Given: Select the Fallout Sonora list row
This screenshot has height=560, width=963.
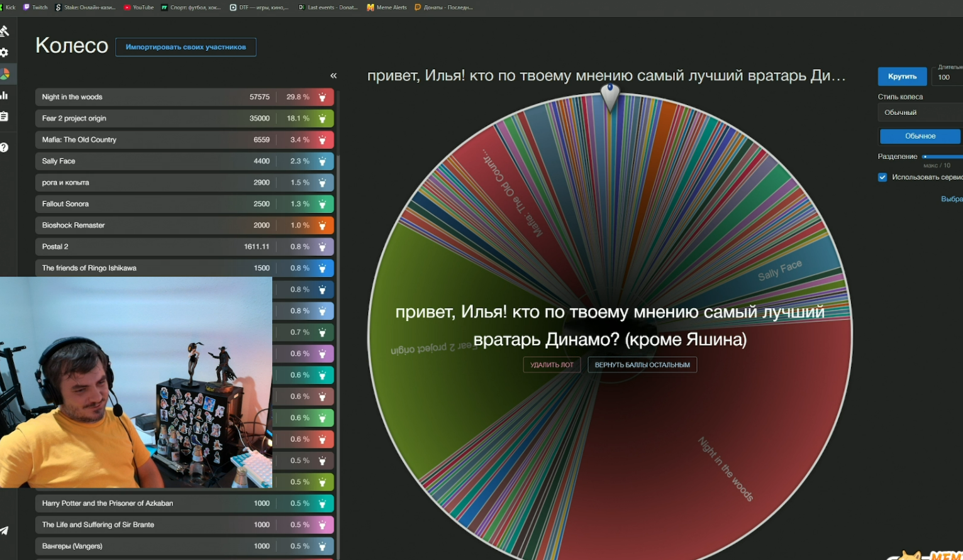Looking at the screenshot, I should 184,204.
